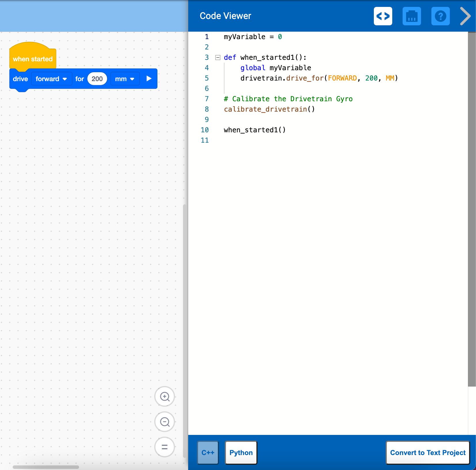476x470 pixels.
Task: Open the drive direction dropdown showing forward
Action: tap(52, 79)
